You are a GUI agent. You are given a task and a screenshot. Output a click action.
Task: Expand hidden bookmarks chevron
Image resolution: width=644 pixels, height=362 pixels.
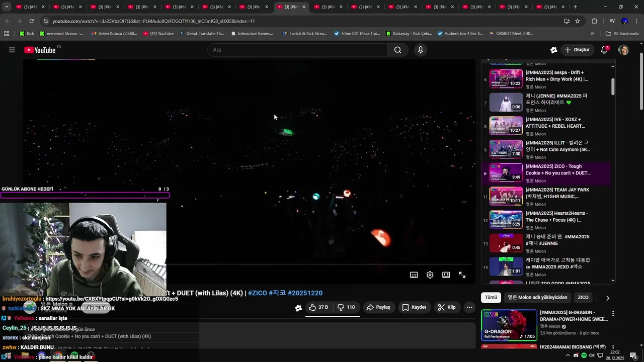coord(592,34)
